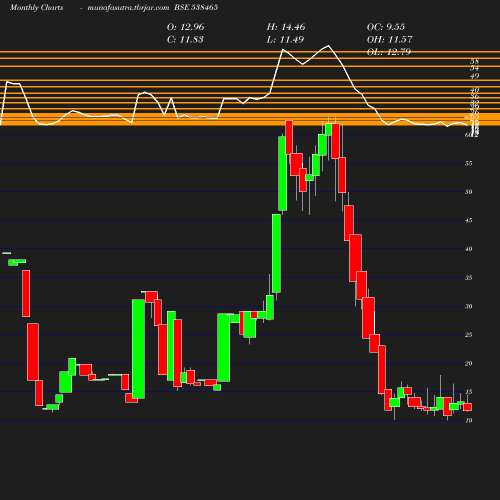This screenshot has height=500, width=500.
Task: Click the price axis label '15'
Action: 468,392
